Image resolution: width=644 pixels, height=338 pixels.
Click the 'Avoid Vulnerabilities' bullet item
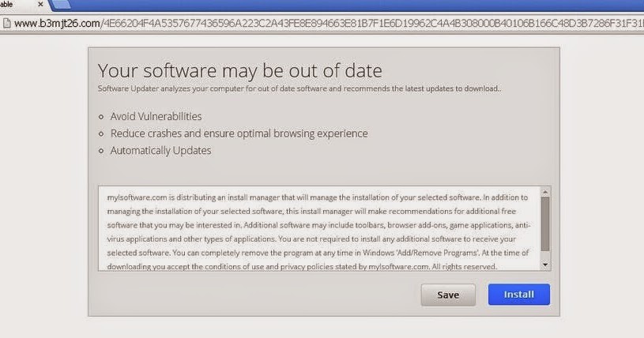pos(156,117)
